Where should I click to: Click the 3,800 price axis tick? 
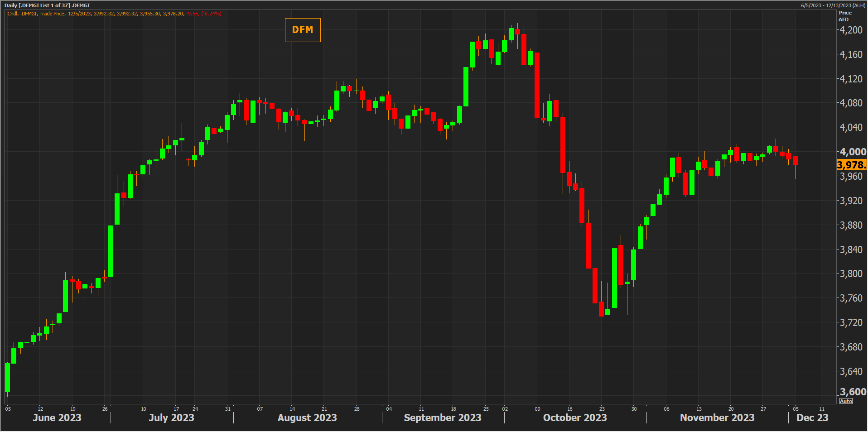[x=851, y=274]
